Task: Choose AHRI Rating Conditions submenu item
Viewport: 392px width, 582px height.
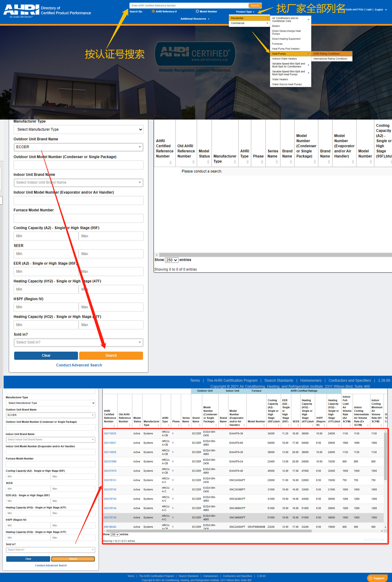Action: pos(332,54)
